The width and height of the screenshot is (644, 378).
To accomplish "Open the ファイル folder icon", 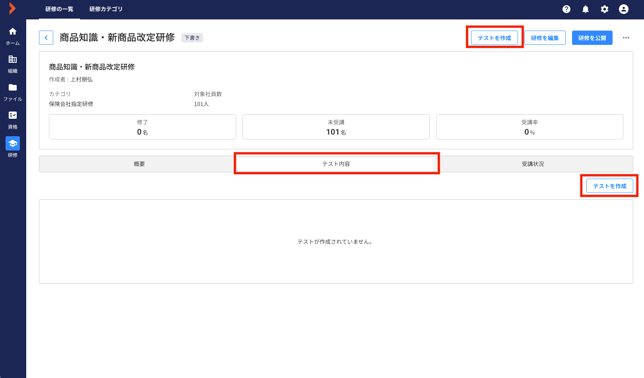I will [13, 88].
